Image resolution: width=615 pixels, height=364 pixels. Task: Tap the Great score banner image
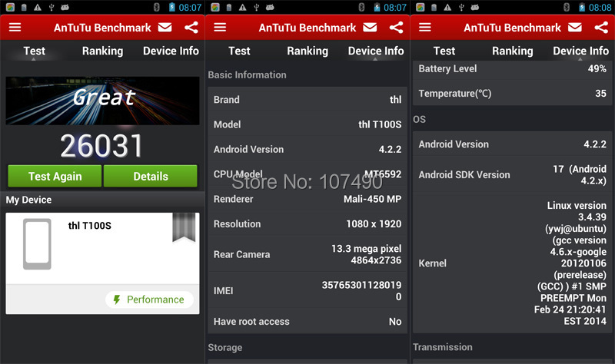click(102, 101)
